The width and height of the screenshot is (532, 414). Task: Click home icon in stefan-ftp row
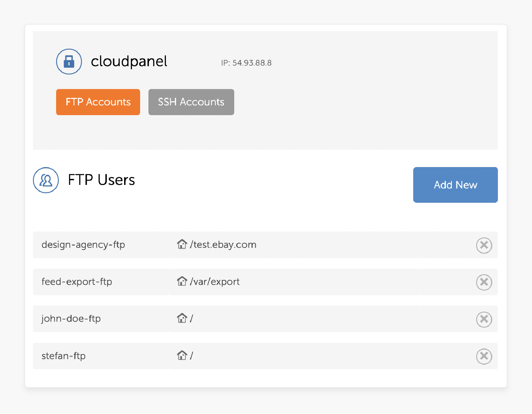click(182, 355)
